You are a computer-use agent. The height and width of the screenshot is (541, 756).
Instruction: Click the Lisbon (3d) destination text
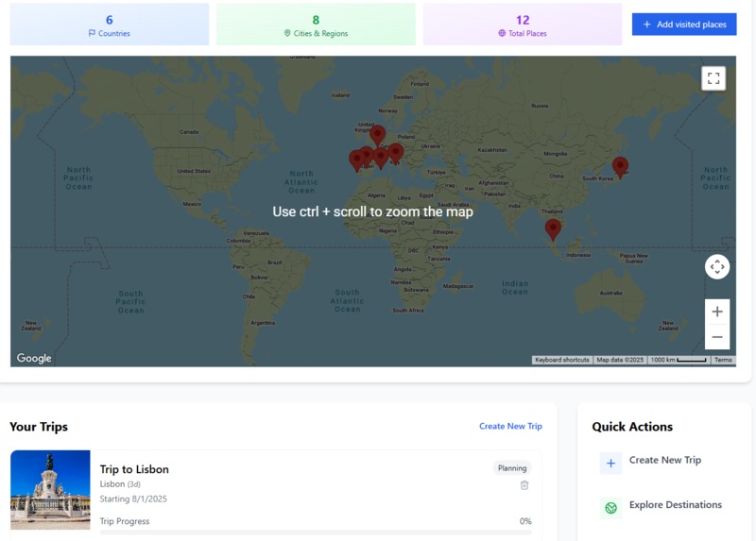[x=120, y=483]
